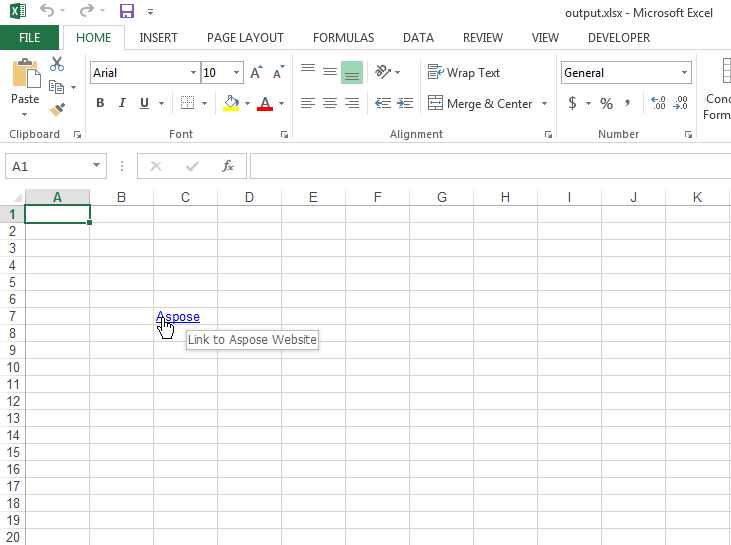Apply cell borders icon

(x=187, y=103)
